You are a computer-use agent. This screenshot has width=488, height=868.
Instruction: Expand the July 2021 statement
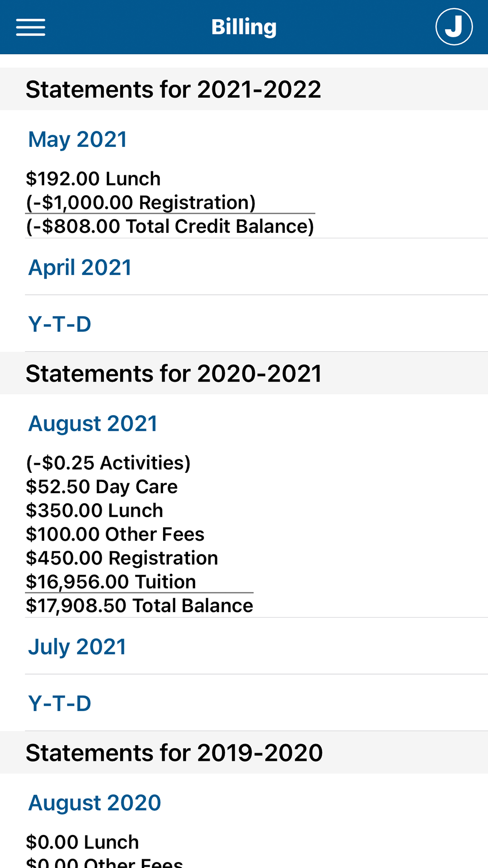tap(77, 646)
